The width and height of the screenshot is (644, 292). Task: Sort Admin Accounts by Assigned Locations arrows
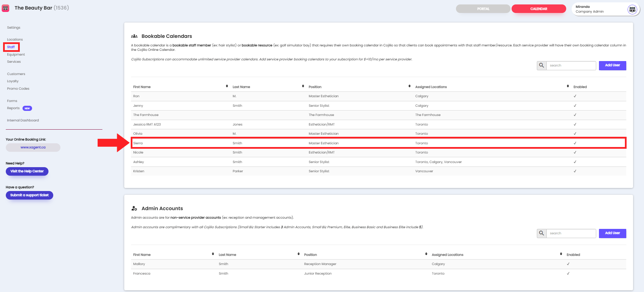(561, 254)
